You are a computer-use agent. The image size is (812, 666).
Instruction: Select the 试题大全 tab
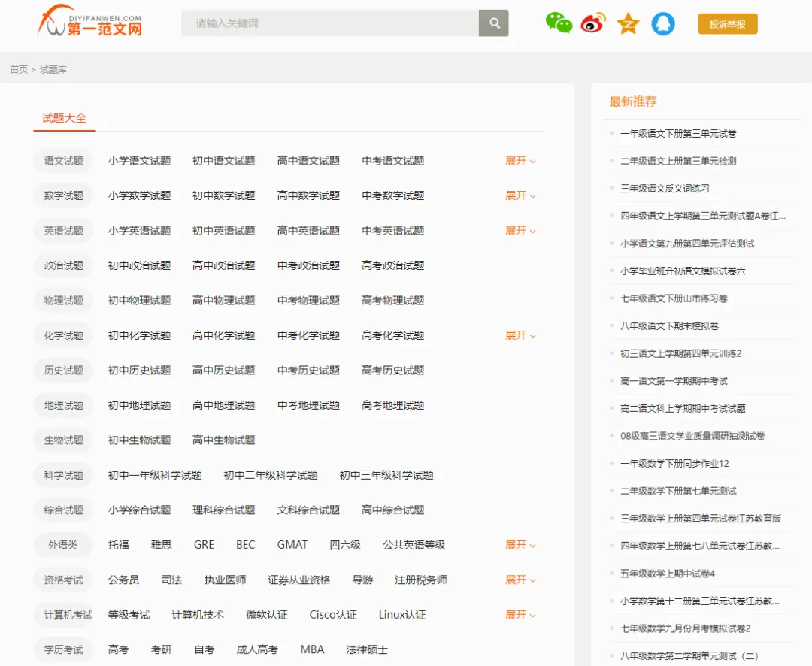click(x=64, y=118)
